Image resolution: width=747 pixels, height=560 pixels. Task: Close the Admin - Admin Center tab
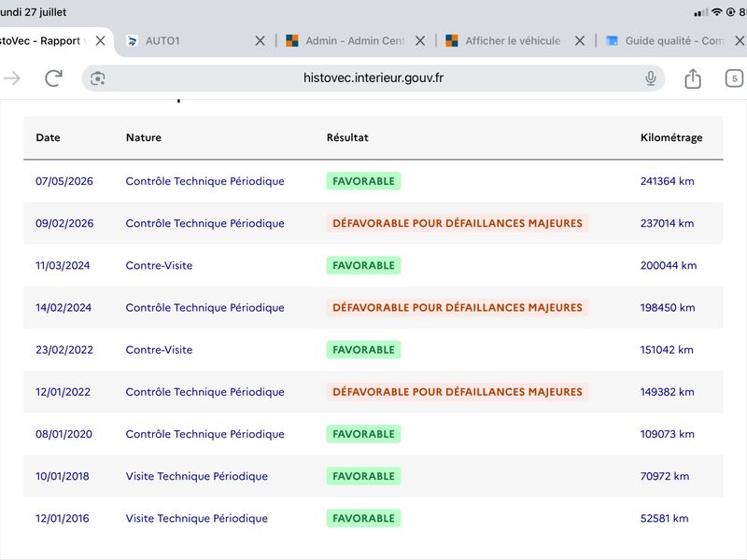(419, 41)
